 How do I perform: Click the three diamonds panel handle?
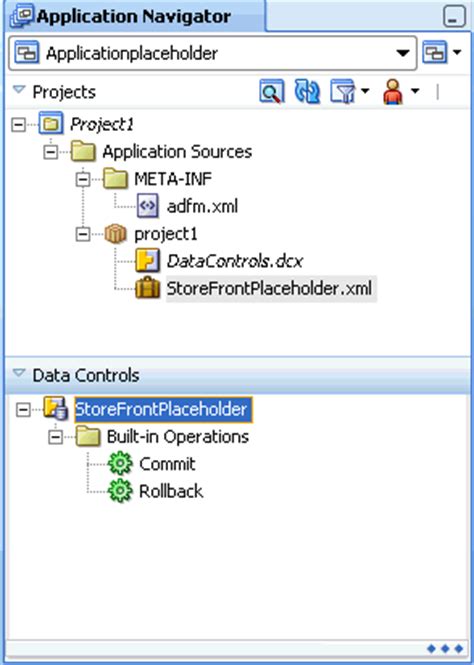[445, 648]
